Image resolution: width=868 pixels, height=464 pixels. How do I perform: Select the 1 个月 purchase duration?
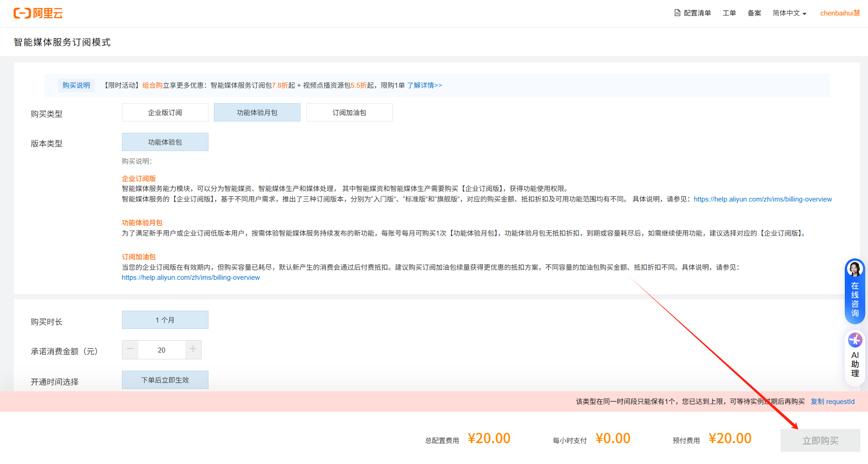click(165, 320)
